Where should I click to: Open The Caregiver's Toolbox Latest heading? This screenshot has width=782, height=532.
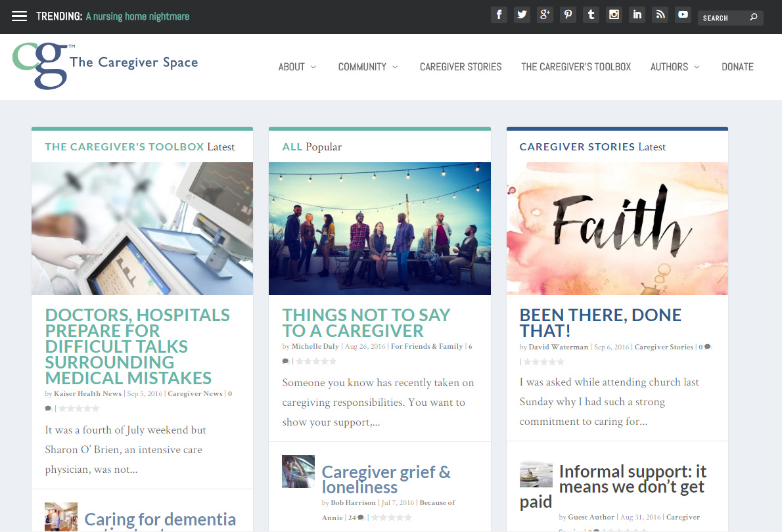(x=139, y=146)
